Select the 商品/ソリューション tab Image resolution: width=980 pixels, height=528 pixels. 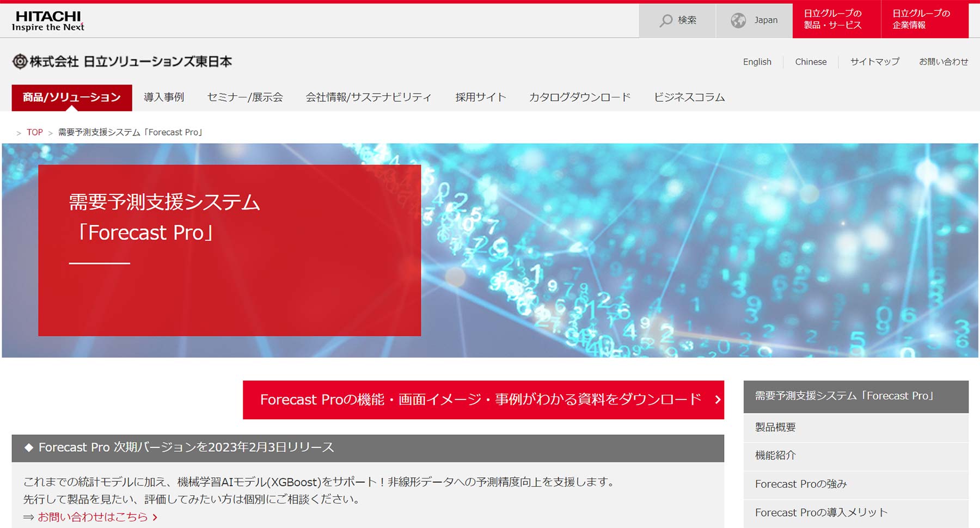click(72, 98)
